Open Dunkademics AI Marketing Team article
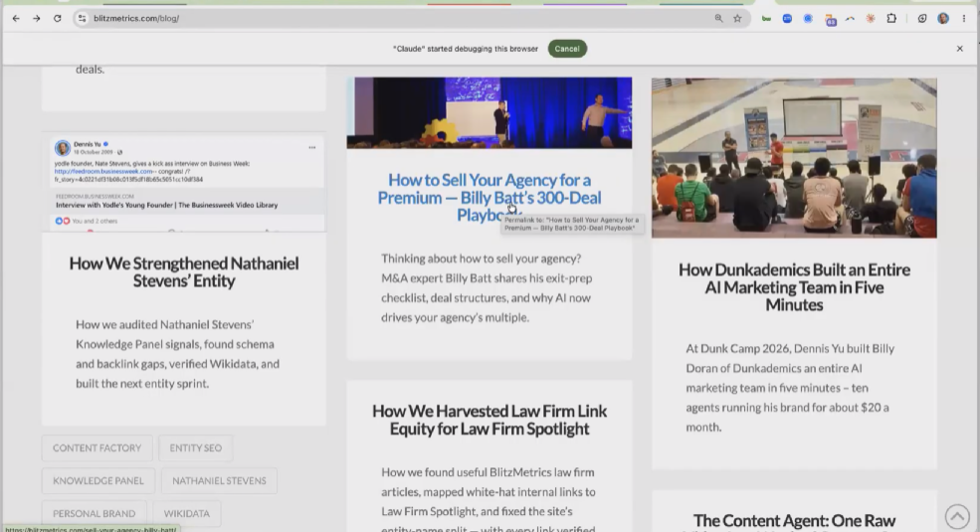 tap(794, 287)
